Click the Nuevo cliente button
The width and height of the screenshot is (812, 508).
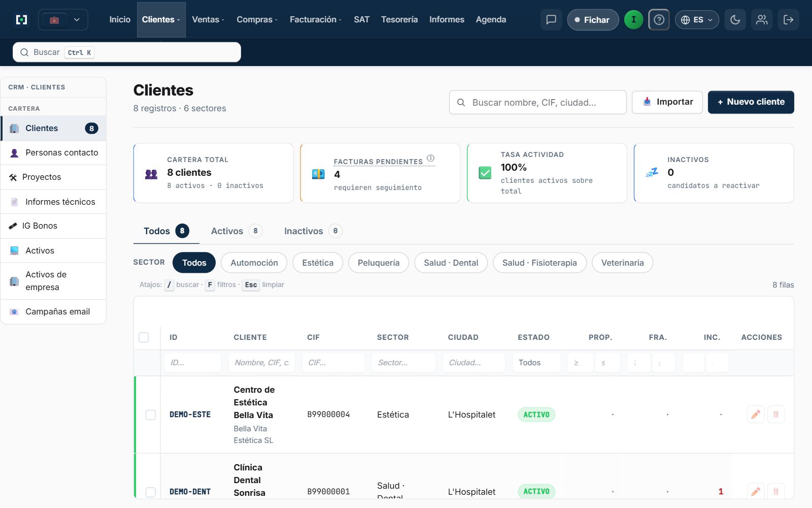click(x=751, y=102)
